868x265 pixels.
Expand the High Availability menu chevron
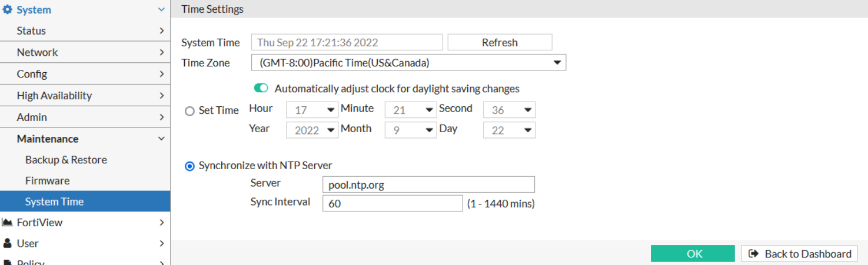(x=162, y=95)
